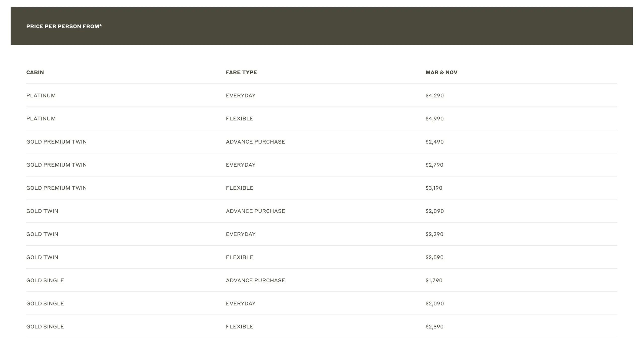This screenshot has width=644, height=345.
Task: Click the Gold Twin Everyday price $2,290
Action: pos(434,234)
